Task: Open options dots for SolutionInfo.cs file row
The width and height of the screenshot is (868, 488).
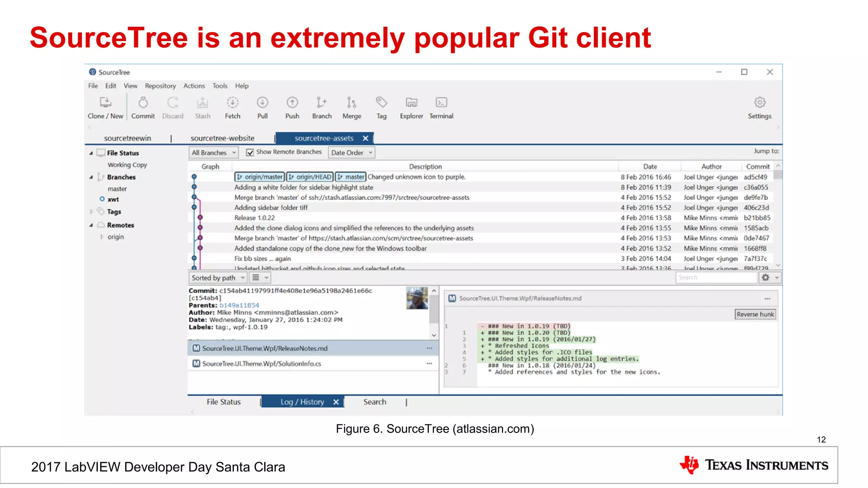Action: coord(429,363)
